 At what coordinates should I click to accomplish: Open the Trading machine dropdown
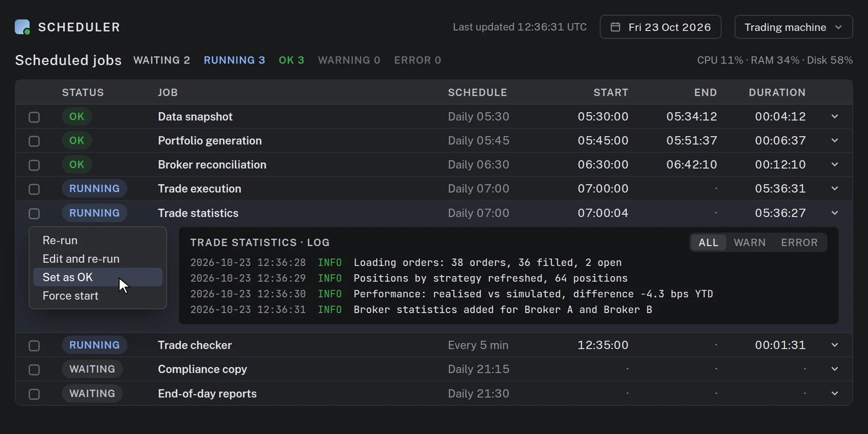(793, 27)
